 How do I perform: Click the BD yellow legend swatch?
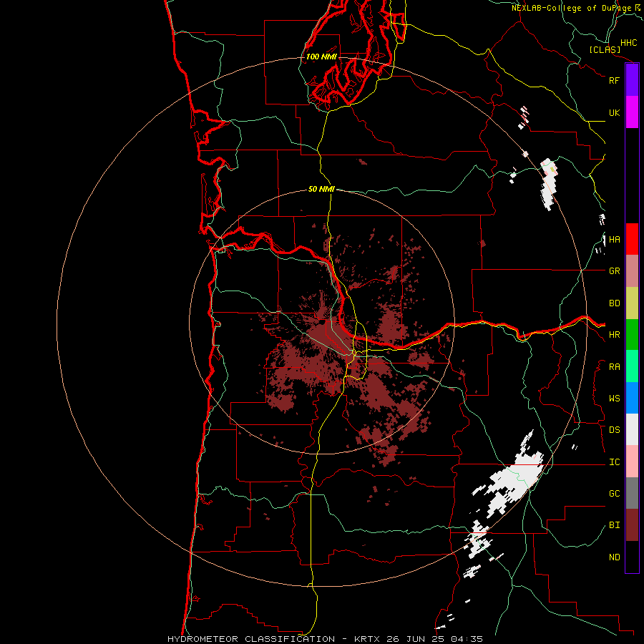[632, 303]
